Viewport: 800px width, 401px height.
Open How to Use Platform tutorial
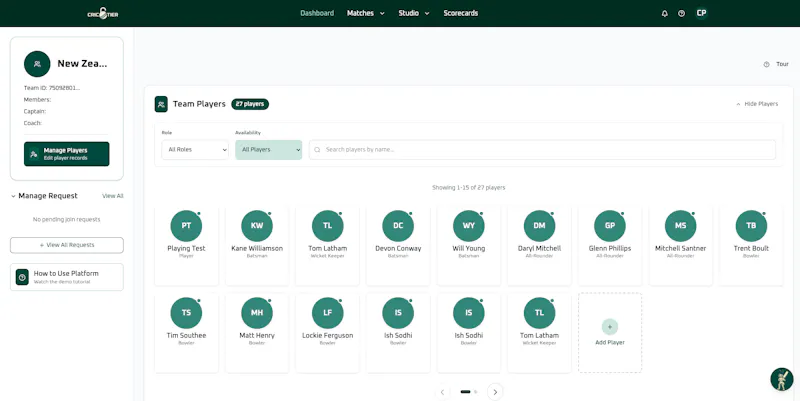point(67,277)
